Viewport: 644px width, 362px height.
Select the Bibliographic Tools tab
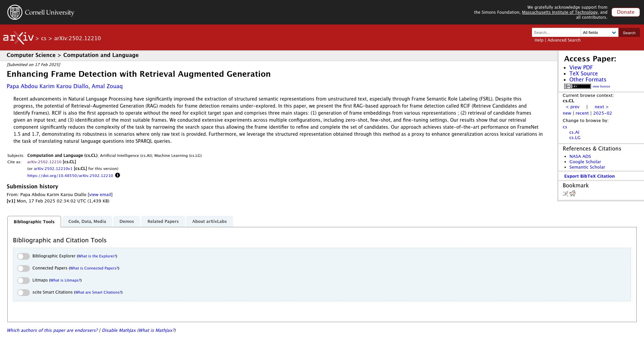pyautogui.click(x=34, y=222)
